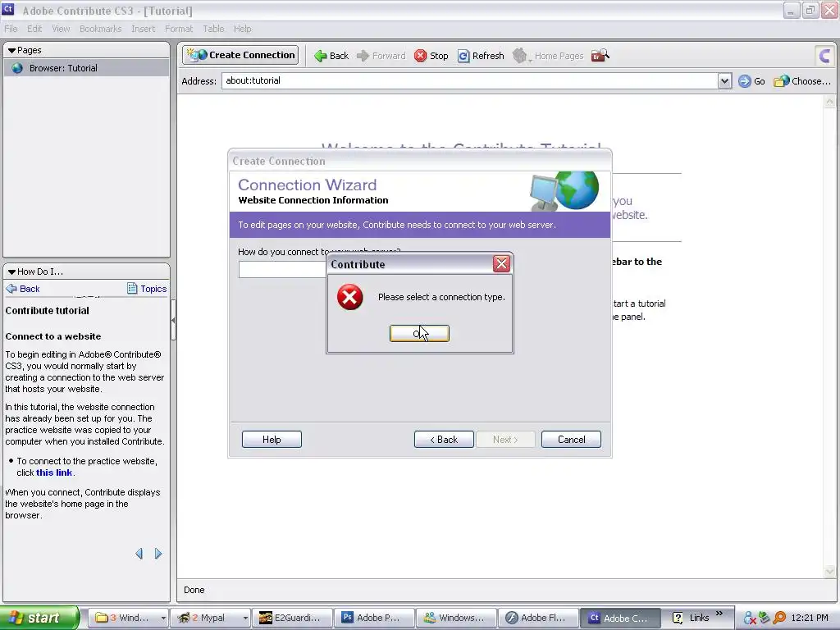Image resolution: width=840 pixels, height=630 pixels.
Task: Click the Done status bar text
Action: pyautogui.click(x=194, y=590)
